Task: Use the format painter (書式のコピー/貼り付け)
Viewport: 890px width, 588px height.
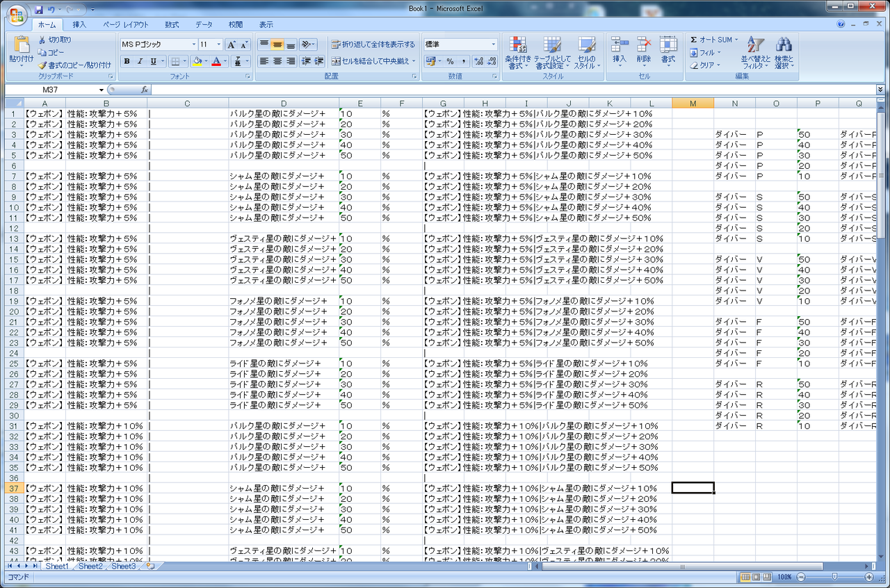Action: [x=74, y=65]
